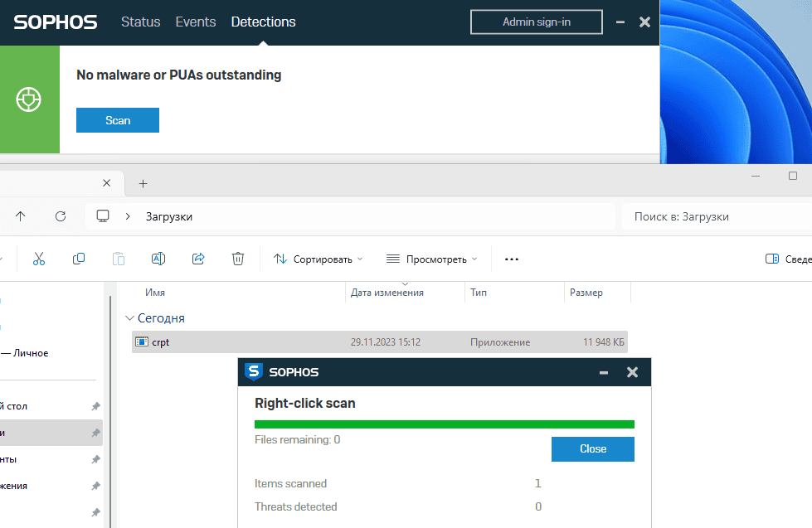The image size is (812, 528).
Task: Share the selected file with the share icon
Action: point(198,259)
